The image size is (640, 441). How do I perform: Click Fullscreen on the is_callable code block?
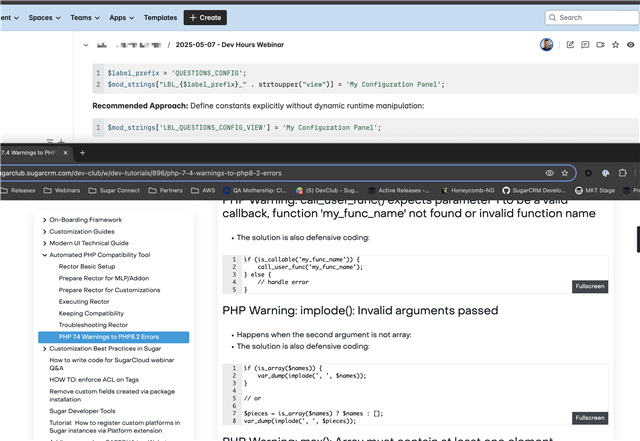tap(590, 287)
